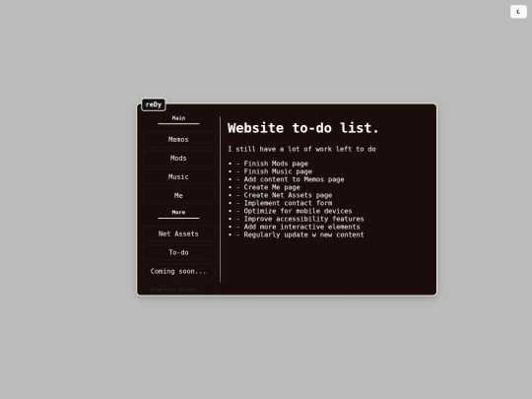Go to the Music page

[x=178, y=176]
